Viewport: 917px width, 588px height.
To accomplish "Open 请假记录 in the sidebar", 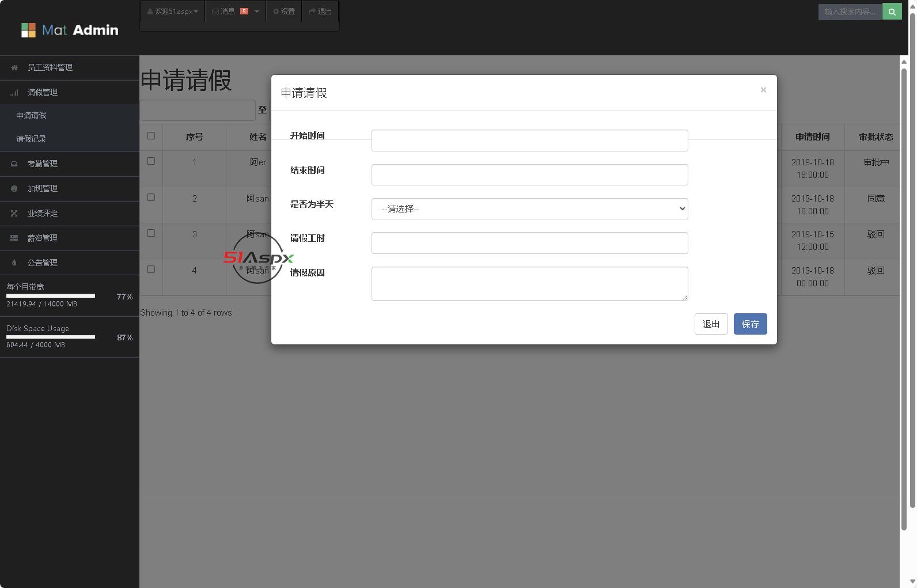I will click(31, 139).
